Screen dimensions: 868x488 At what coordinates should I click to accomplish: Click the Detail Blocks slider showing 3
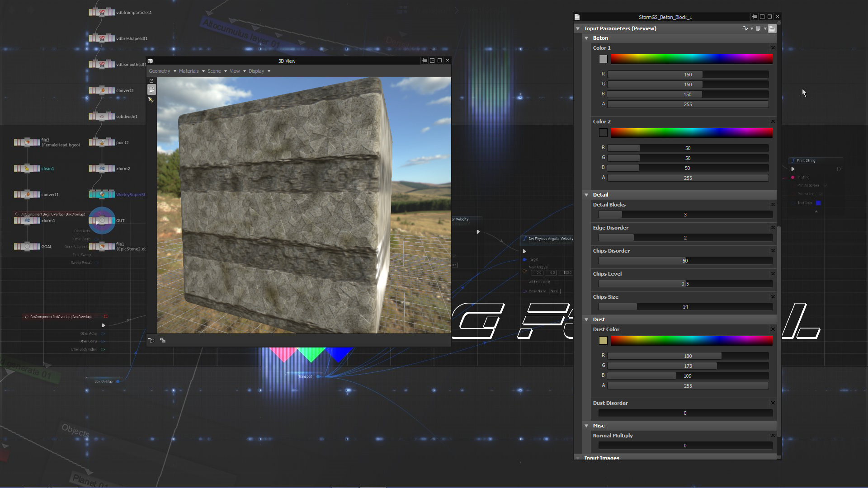(x=685, y=215)
